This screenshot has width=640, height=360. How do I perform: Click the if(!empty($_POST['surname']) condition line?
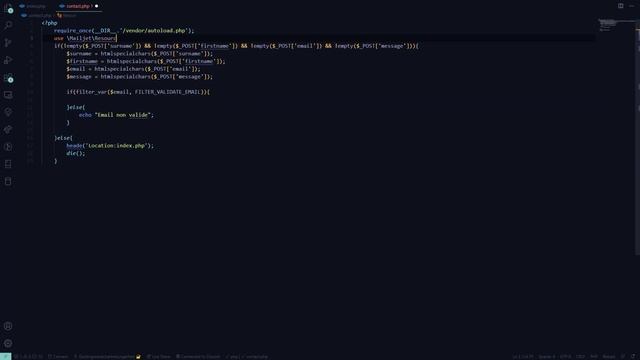[236, 46]
